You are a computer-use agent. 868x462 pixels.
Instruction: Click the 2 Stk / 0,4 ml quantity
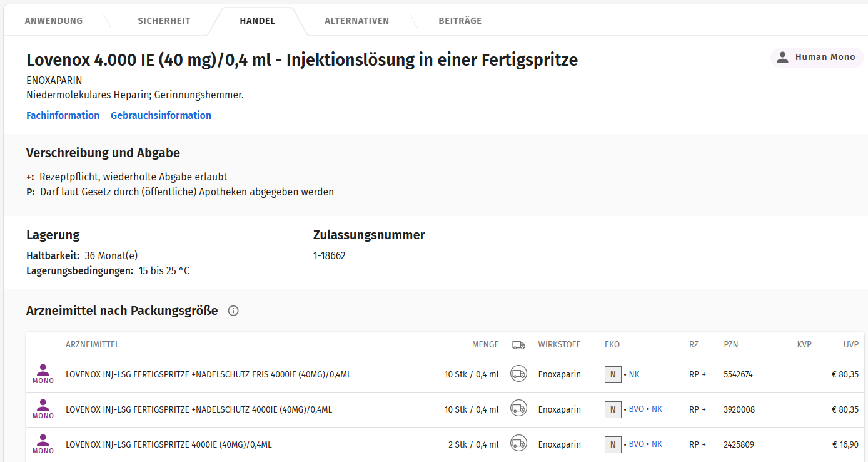pyautogui.click(x=473, y=445)
